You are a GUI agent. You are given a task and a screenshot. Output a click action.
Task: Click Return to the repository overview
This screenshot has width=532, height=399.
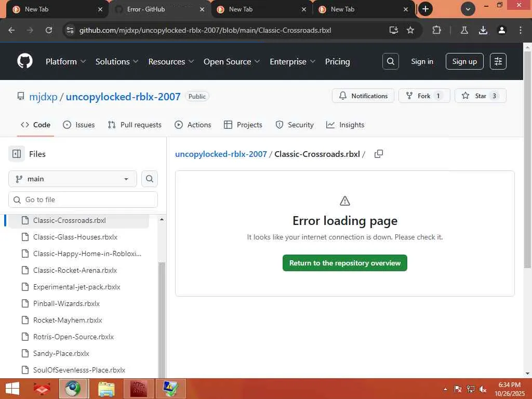pyautogui.click(x=345, y=263)
